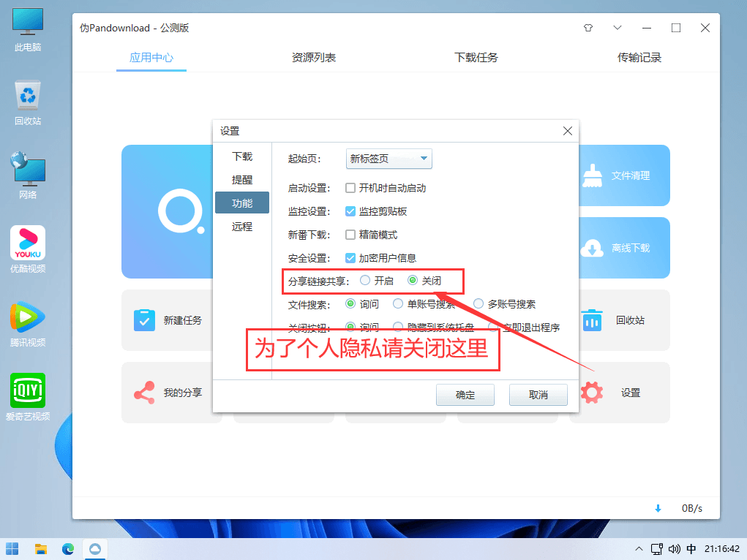The image size is (747, 560).
Task: Open 腾讯视频 desktop icon
Action: [x=28, y=324]
